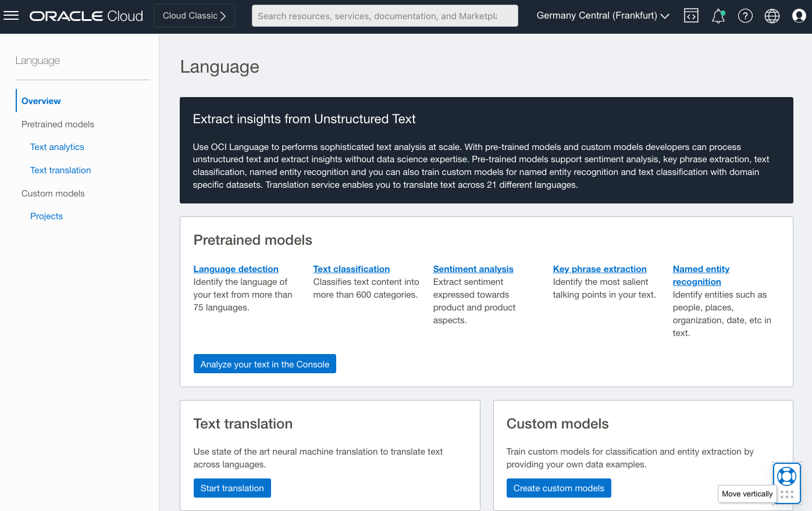Open the lifebuoy support widget
The width and height of the screenshot is (812, 511).
pyautogui.click(x=786, y=476)
